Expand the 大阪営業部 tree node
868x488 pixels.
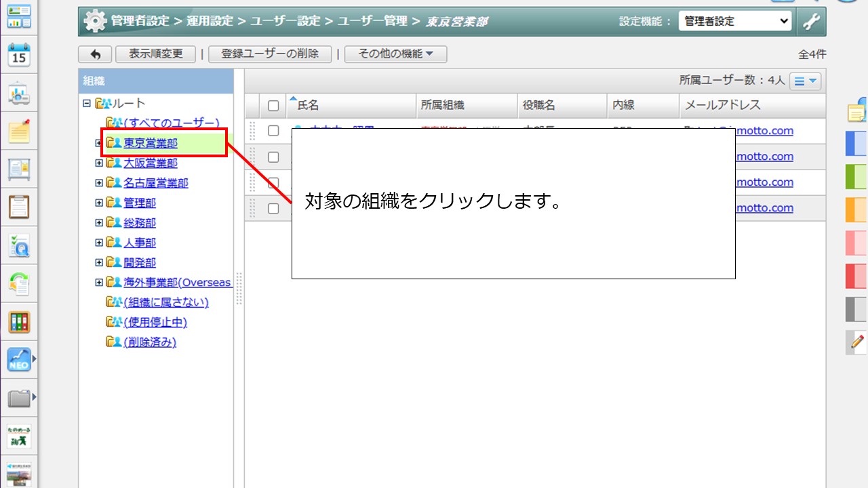click(99, 163)
